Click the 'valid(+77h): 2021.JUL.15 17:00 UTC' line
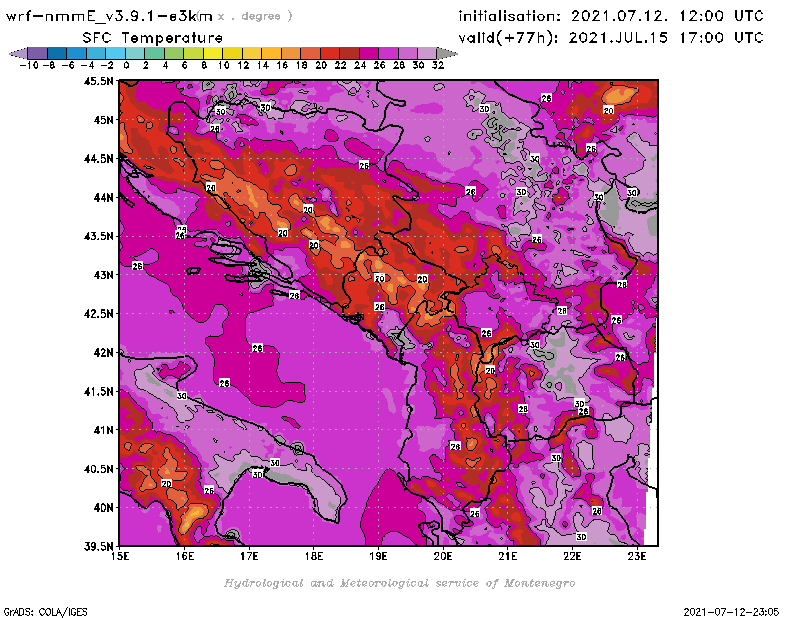Image resolution: width=800 pixels, height=618 pixels. click(611, 38)
